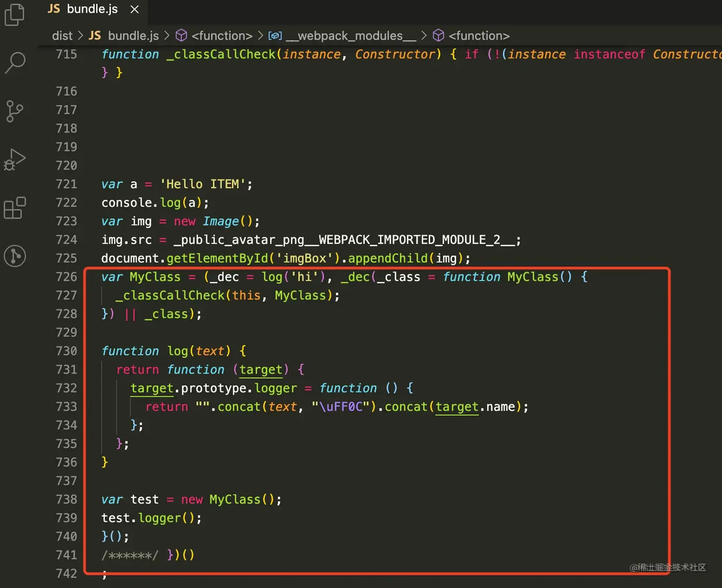Viewport: 722px width, 588px height.
Task: Click line number 738 in gutter
Action: click(x=66, y=499)
